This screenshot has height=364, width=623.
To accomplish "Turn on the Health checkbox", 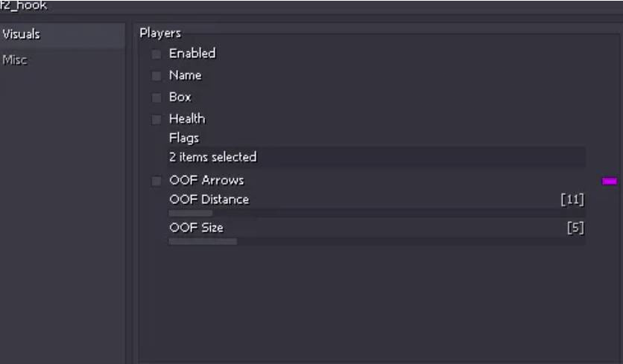I will pyautogui.click(x=156, y=118).
